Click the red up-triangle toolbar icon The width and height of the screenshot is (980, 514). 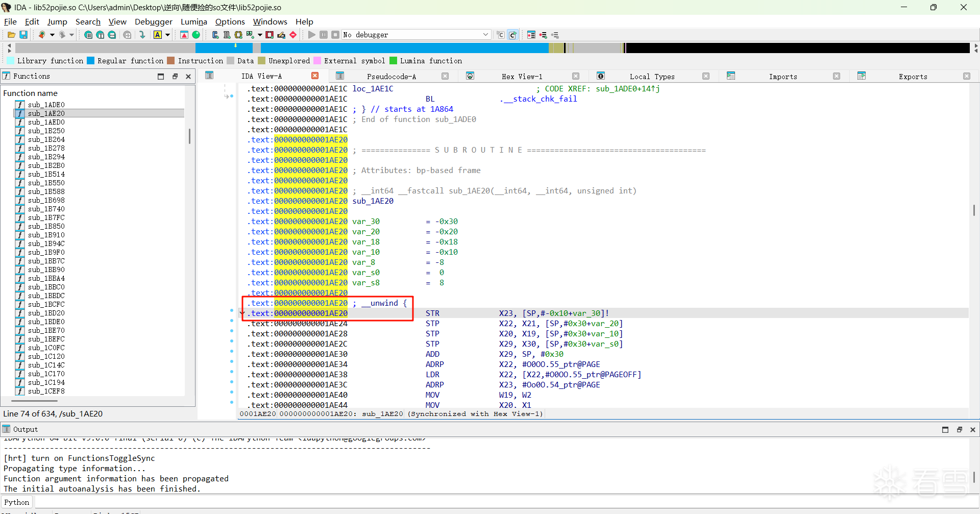[184, 35]
